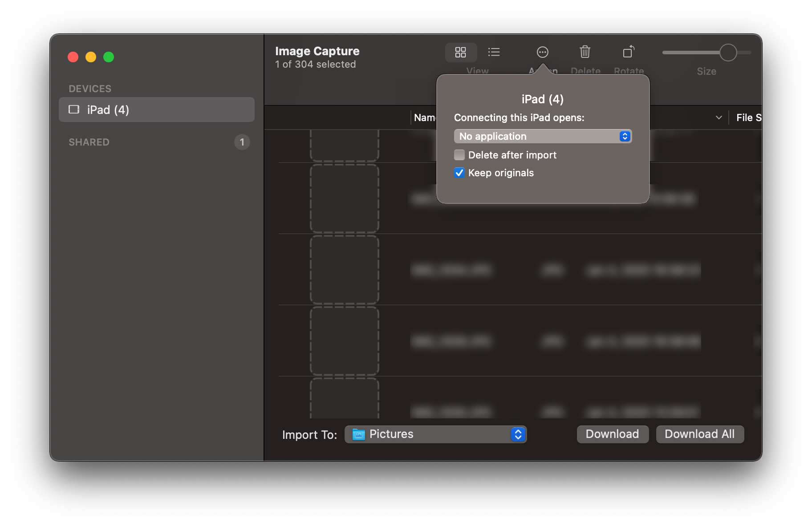Switch to the icon grid view
This screenshot has width=812, height=527.
461,53
